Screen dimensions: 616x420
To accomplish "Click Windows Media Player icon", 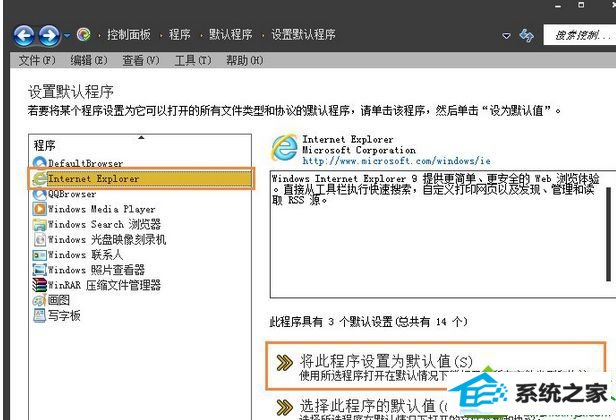I will (x=39, y=209).
